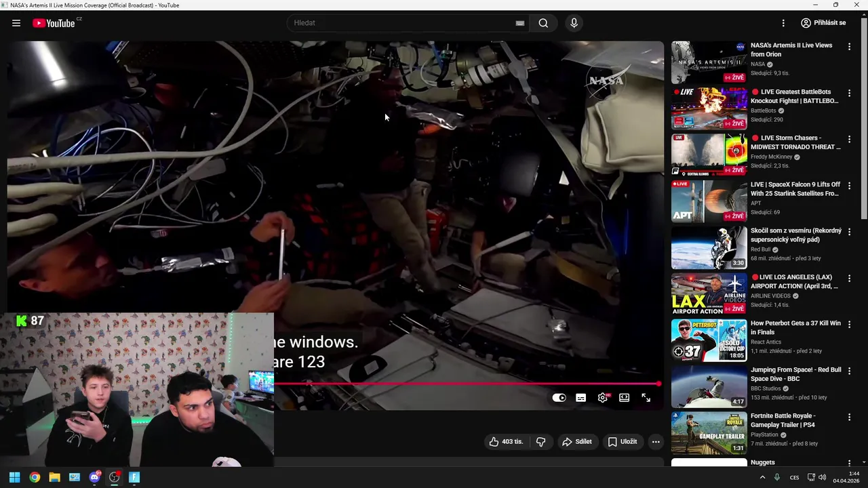Open options menu for SpaceX Falcon 9 video
868x488 pixels.
point(849,186)
